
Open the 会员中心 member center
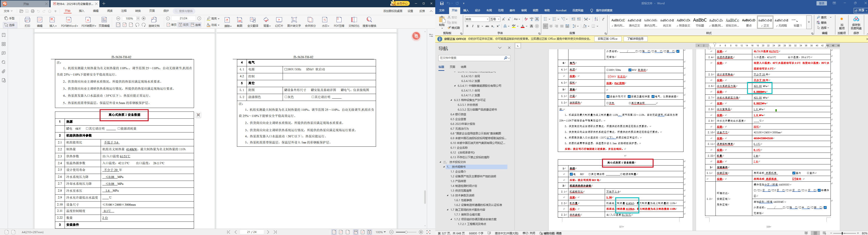tap(400, 3)
